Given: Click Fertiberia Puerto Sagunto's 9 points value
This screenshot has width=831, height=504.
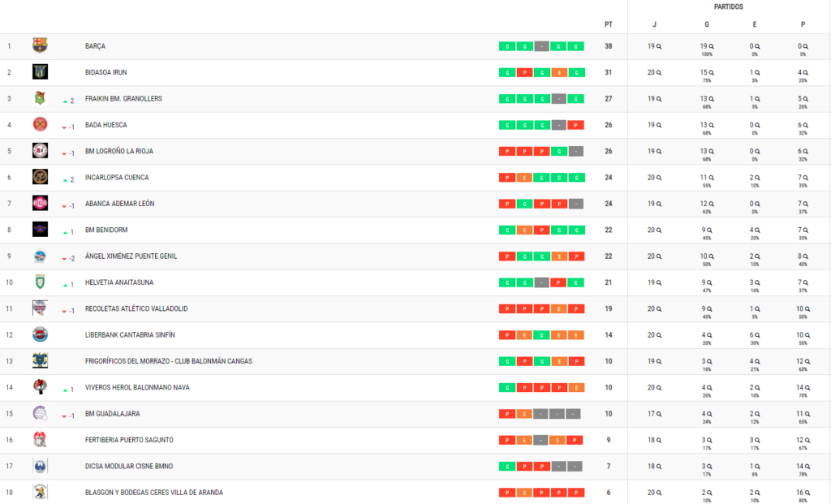Looking at the screenshot, I should (609, 439).
